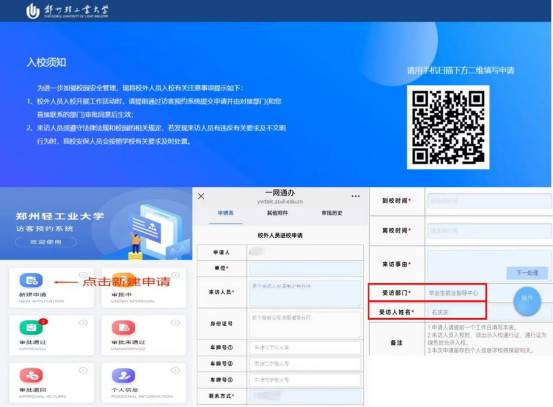Click the 来访人员 text area
Screen dimensions: 553x407
tap(305, 292)
